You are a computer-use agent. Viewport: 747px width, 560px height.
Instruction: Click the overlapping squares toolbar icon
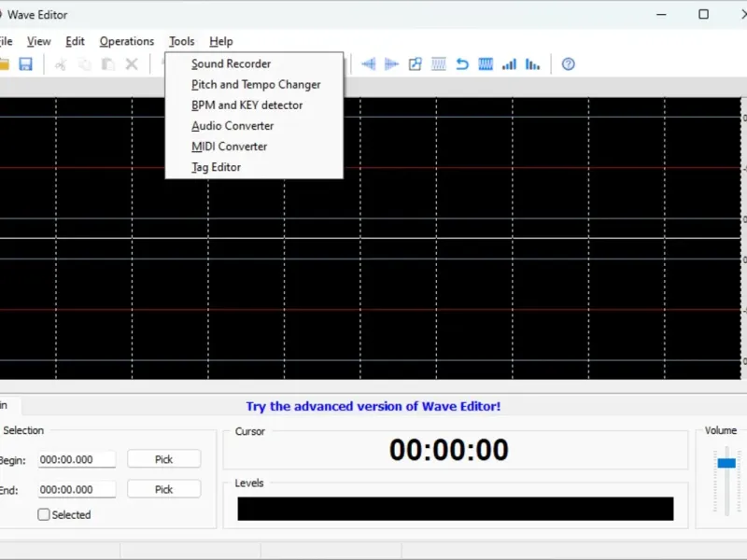coord(416,64)
